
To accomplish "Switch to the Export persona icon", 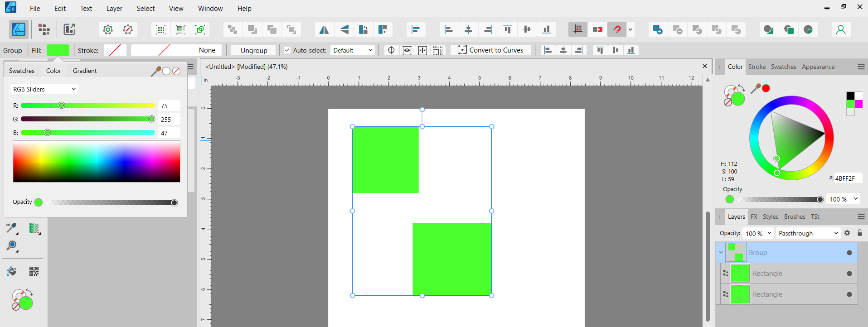I will click(69, 29).
